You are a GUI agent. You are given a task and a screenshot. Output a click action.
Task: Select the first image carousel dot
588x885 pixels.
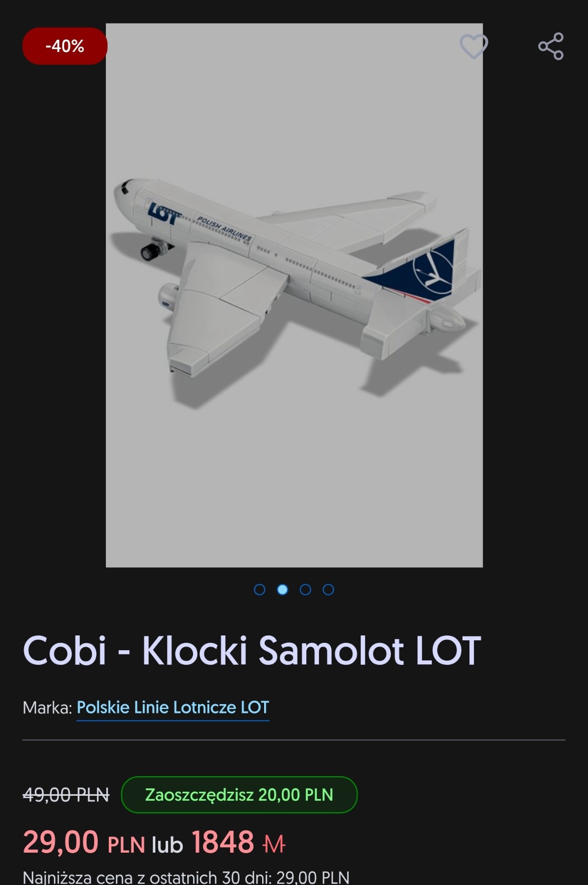coord(260,589)
